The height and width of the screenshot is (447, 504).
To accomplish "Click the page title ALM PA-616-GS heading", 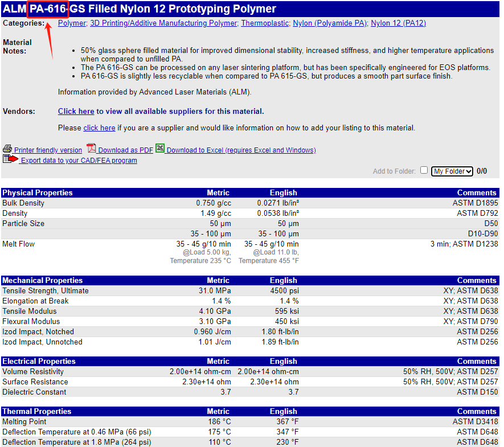I will (x=139, y=9).
